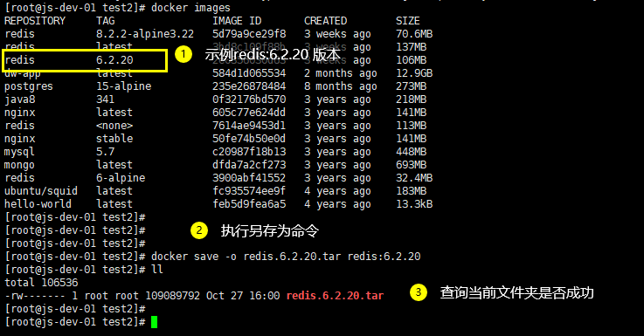
Task: Click the ubuntu/squid repository name
Action: pos(41,191)
